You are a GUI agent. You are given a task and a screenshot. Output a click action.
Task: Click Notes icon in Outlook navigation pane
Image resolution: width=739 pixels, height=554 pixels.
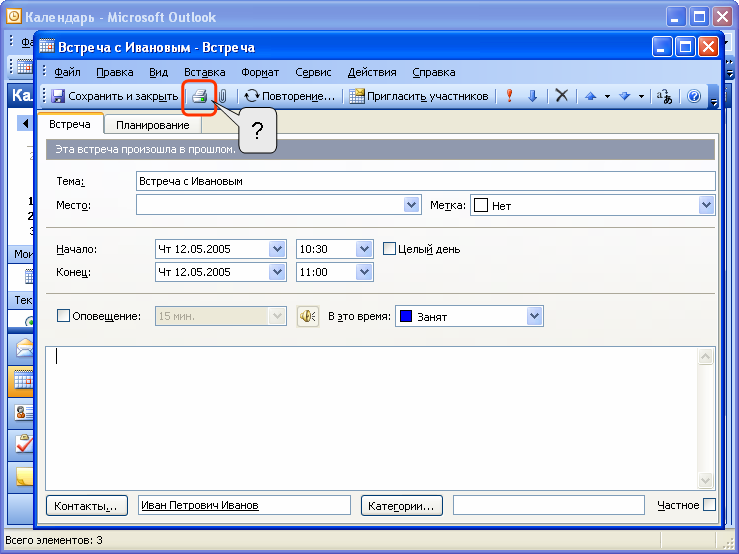(x=24, y=477)
